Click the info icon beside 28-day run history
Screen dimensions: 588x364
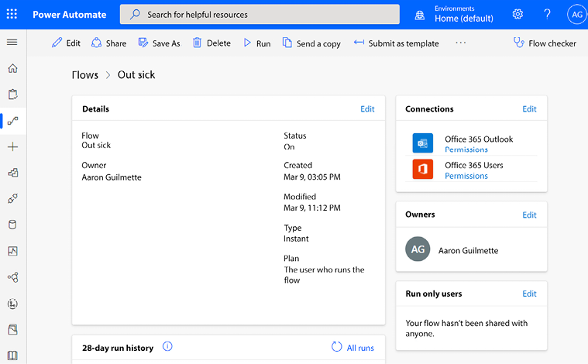tap(167, 346)
